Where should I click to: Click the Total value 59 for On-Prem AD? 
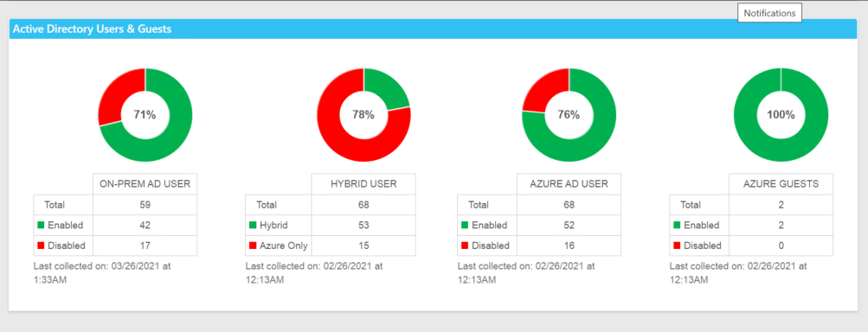coord(145,205)
